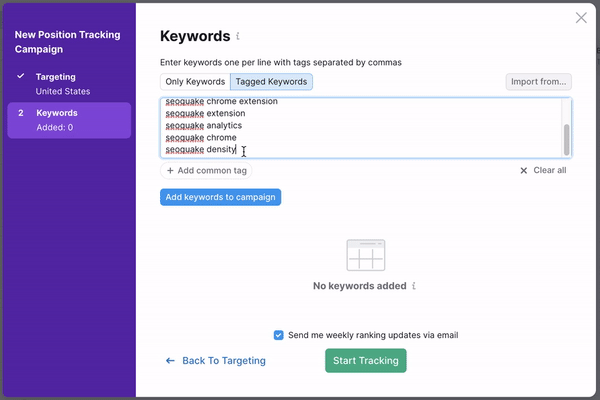Click 'Enter keywords one per line' instruction text
Viewport: 600px width, 400px height.
(x=281, y=62)
